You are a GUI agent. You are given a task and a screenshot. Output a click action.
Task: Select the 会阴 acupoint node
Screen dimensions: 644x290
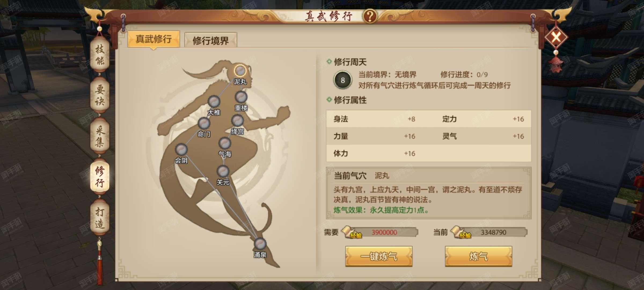tap(181, 150)
